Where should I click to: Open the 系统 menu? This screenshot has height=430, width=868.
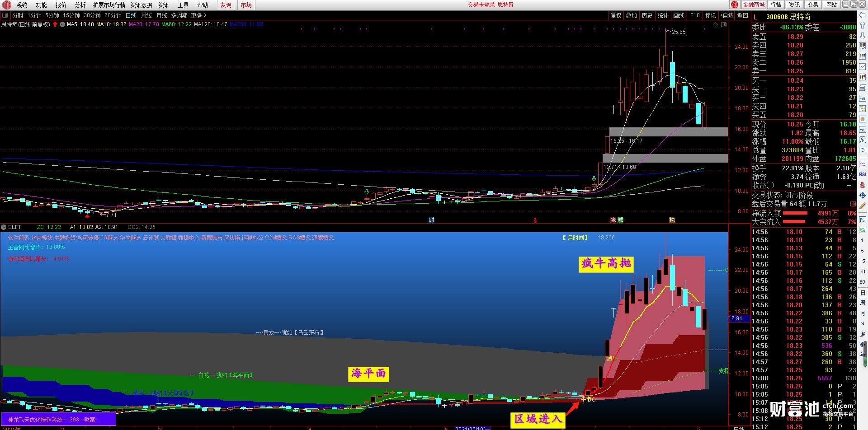pyautogui.click(x=22, y=5)
